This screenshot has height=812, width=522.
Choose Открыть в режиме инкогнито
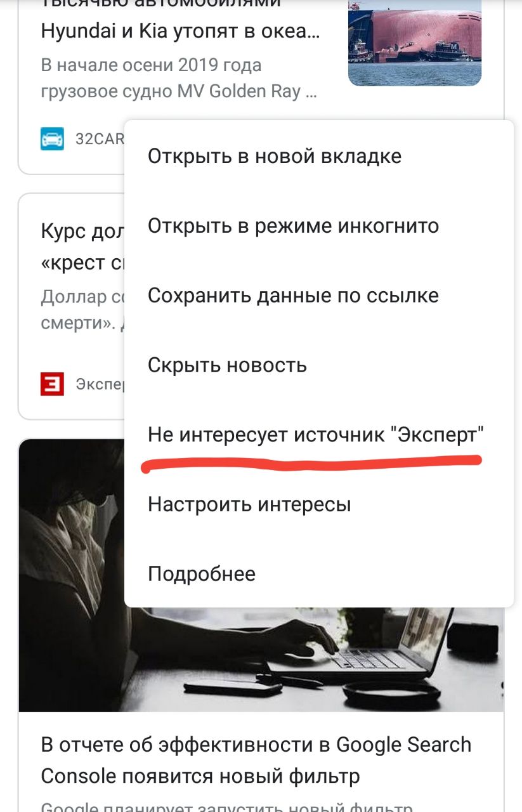pos(293,226)
